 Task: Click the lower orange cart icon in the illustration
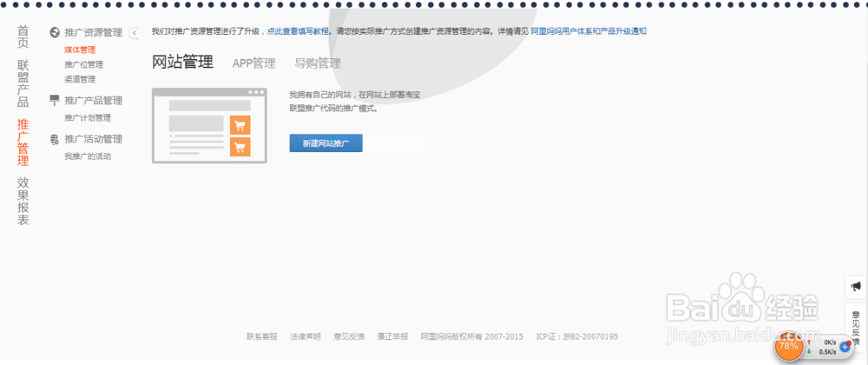coord(240,148)
